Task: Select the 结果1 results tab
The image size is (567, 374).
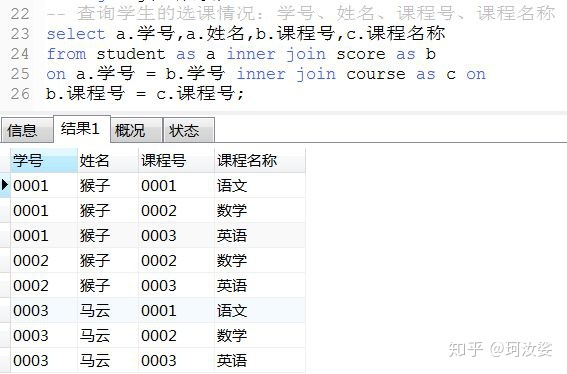Action: pos(82,129)
